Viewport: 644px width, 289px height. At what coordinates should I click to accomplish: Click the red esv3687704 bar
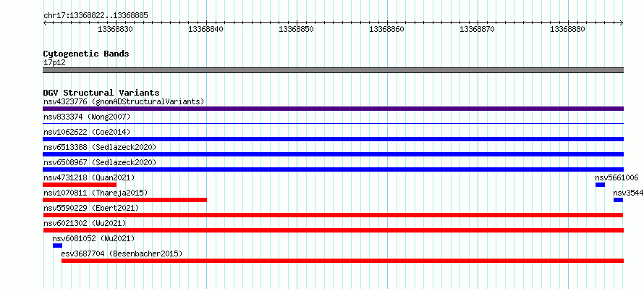pos(342,261)
